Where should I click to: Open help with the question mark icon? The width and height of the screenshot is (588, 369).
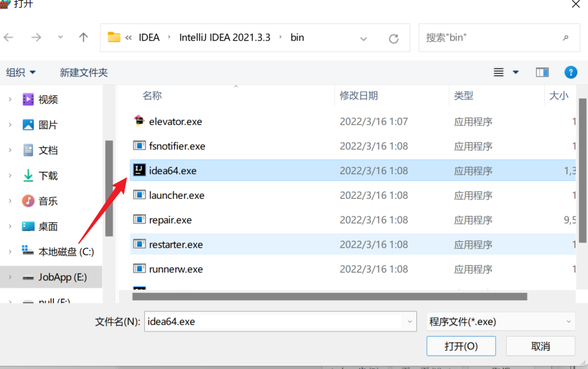tap(570, 72)
